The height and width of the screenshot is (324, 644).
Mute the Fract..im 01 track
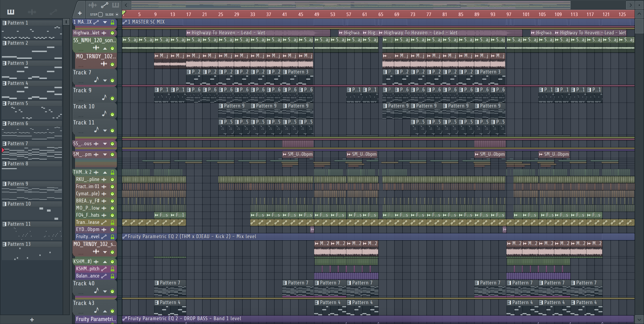112,187
